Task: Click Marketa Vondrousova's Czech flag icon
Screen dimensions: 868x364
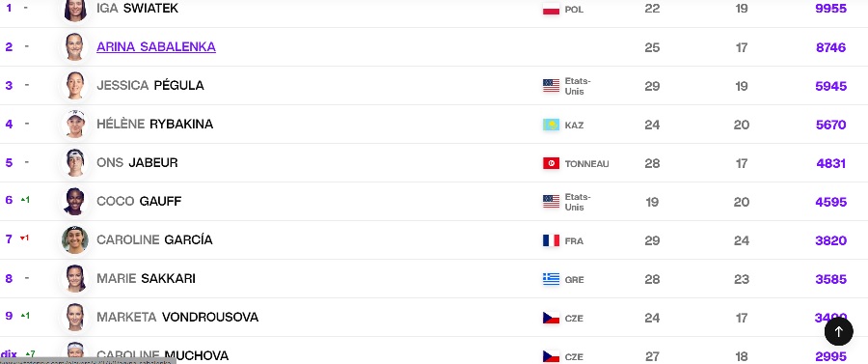Action: [x=551, y=318]
